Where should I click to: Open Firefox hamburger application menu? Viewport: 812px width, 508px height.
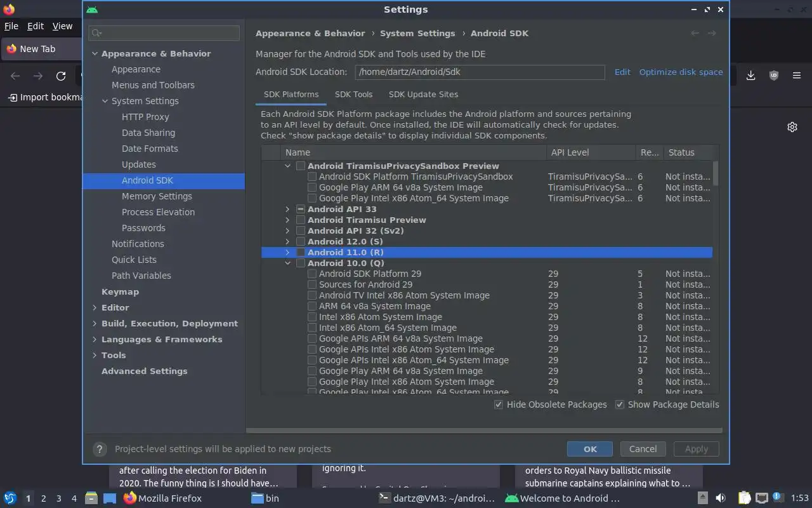click(x=797, y=76)
